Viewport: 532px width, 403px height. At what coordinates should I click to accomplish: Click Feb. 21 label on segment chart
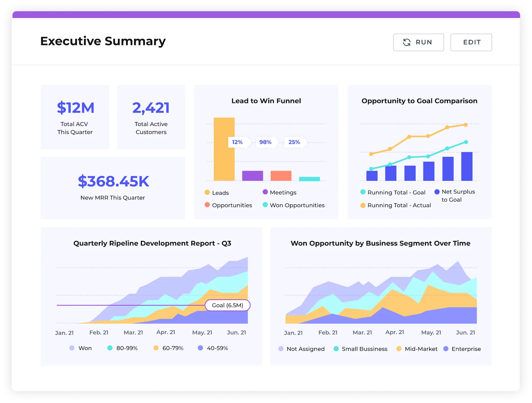328,333
